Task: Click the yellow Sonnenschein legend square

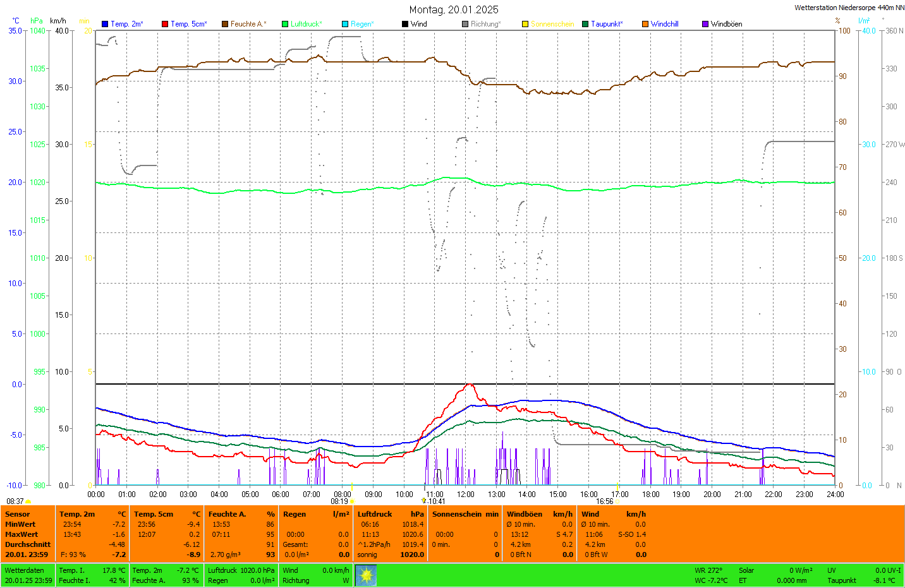Action: [x=525, y=24]
